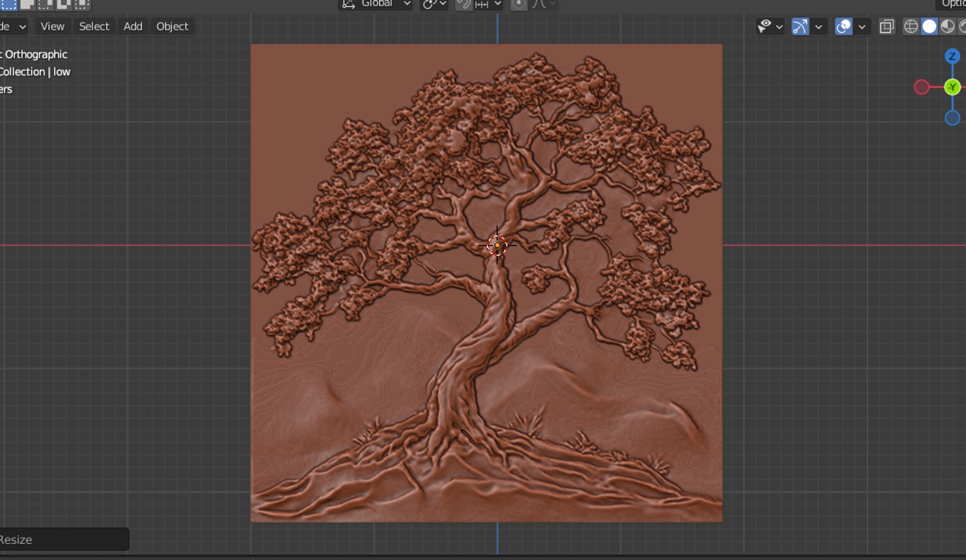
Task: Open the Add menu
Action: [x=133, y=26]
